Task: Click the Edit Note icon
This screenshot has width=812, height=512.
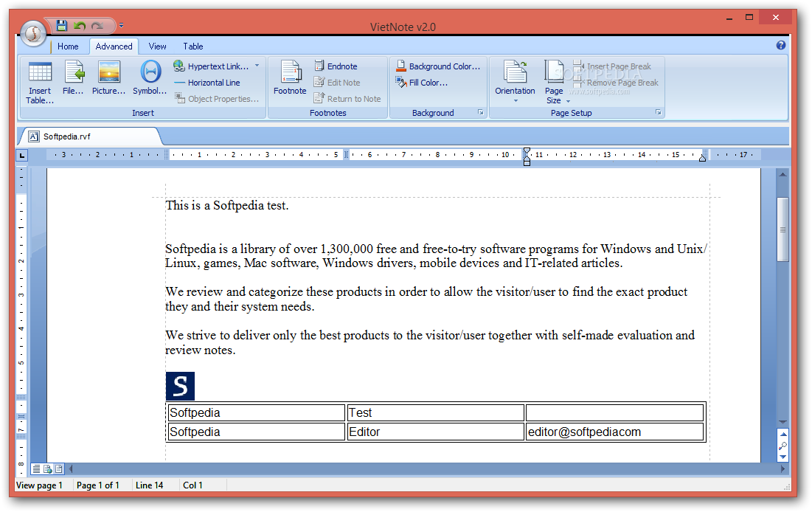Action: (x=319, y=82)
